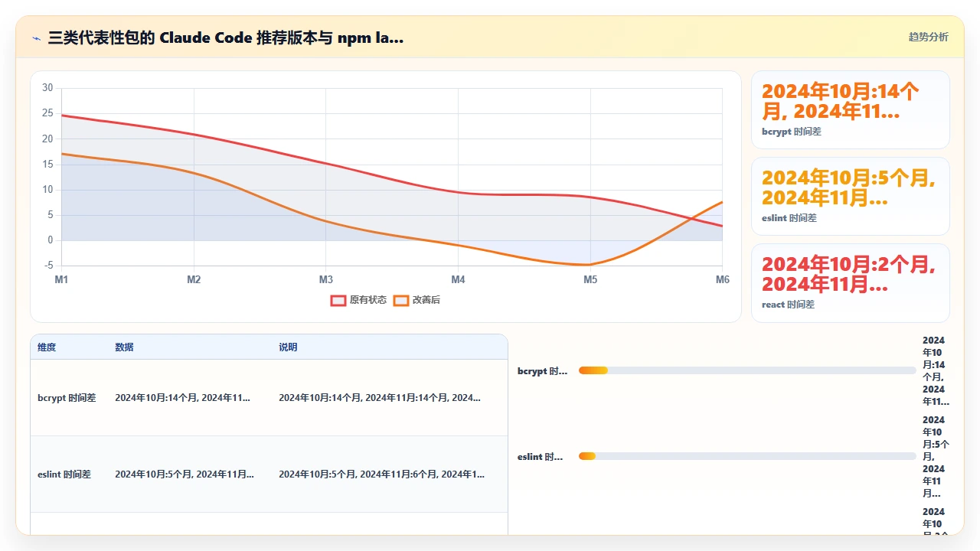Select the bcrypt 时间差 table cell
The height and width of the screenshot is (551, 980).
[67, 398]
